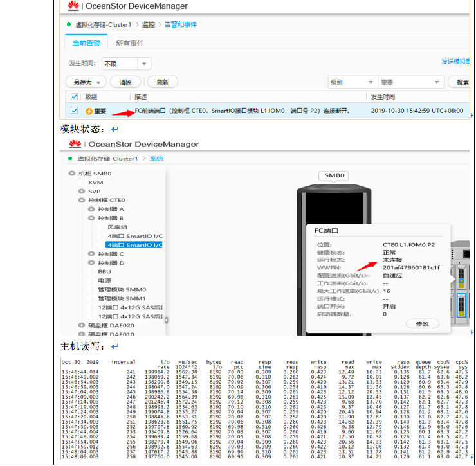The height and width of the screenshot is (466, 476).
Task: Expand the SVP tree node
Action: pos(82,191)
